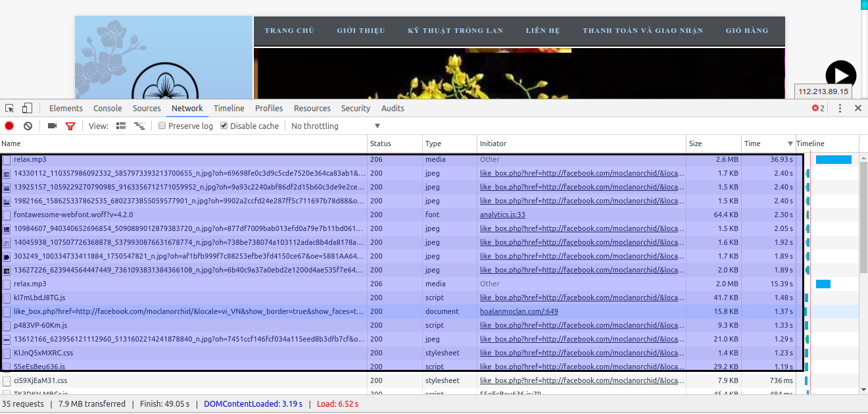Select the Network tab
Image resolution: width=868 pixels, height=414 pixels.
[187, 109]
